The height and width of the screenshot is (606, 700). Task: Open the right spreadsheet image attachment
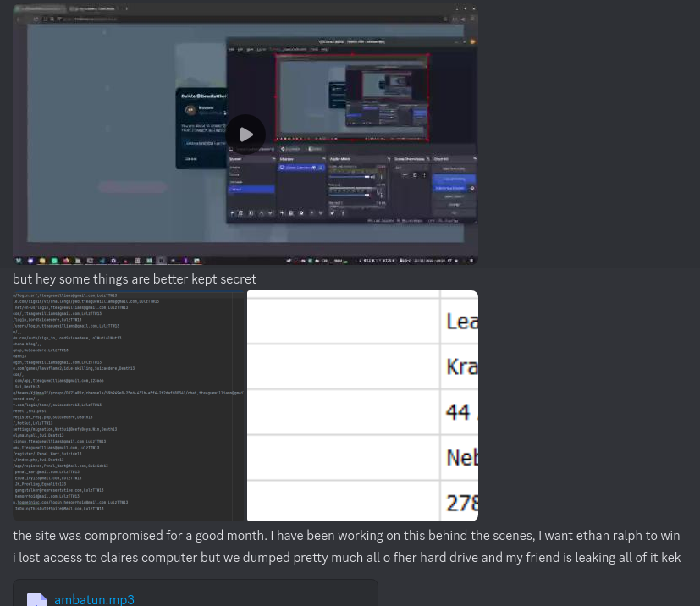pyautogui.click(x=362, y=405)
